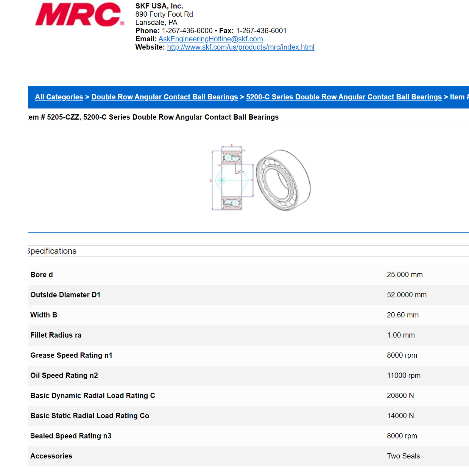The image size is (469, 476).
Task: Select Grease Speed Rating n1 label
Action: click(x=71, y=356)
